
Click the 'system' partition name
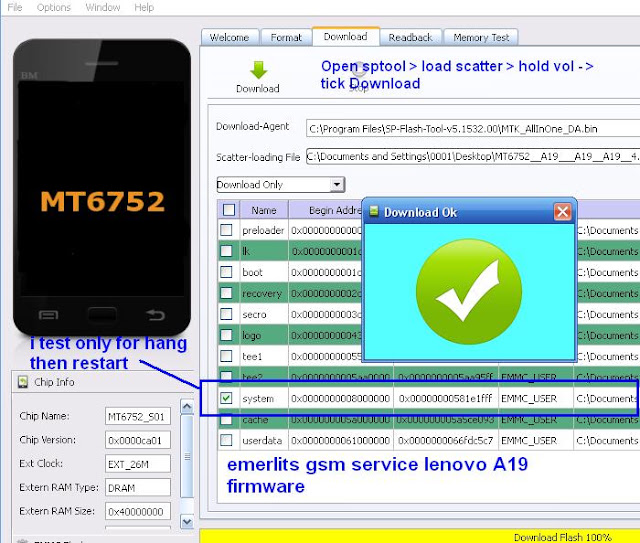(x=258, y=398)
